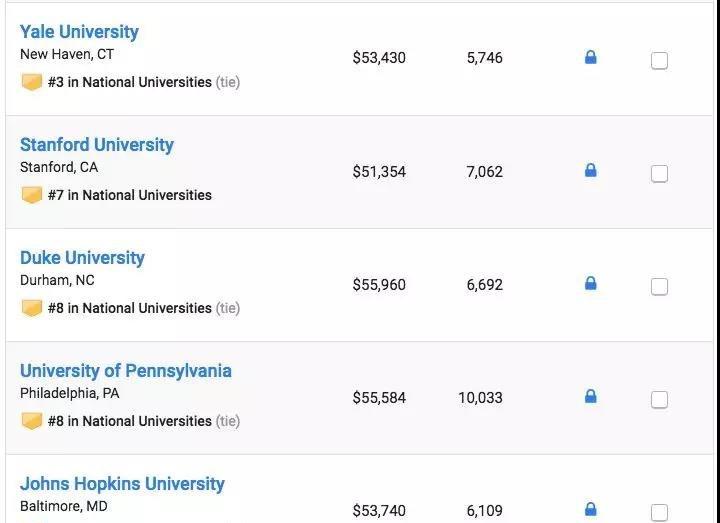Check the compare box for Yale University
This screenshot has height=523, width=720.
point(659,61)
